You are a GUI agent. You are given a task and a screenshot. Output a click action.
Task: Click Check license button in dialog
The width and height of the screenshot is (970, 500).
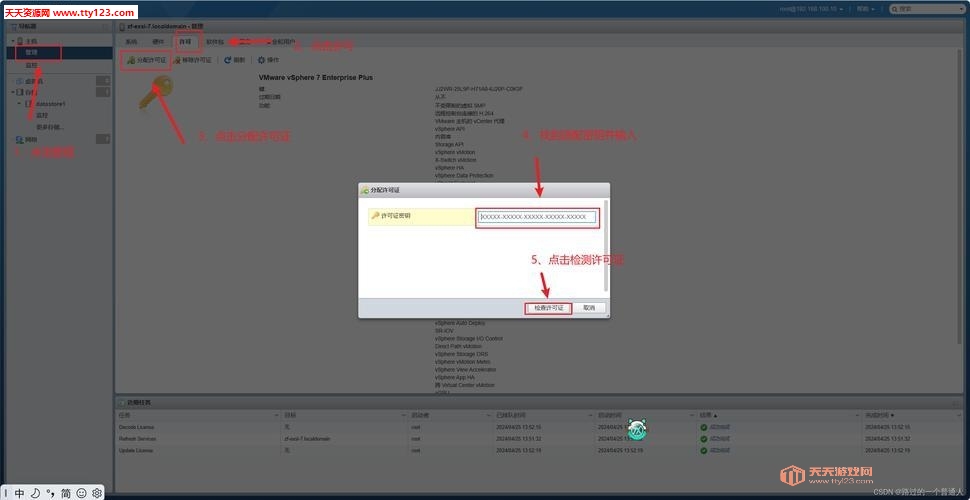click(549, 308)
